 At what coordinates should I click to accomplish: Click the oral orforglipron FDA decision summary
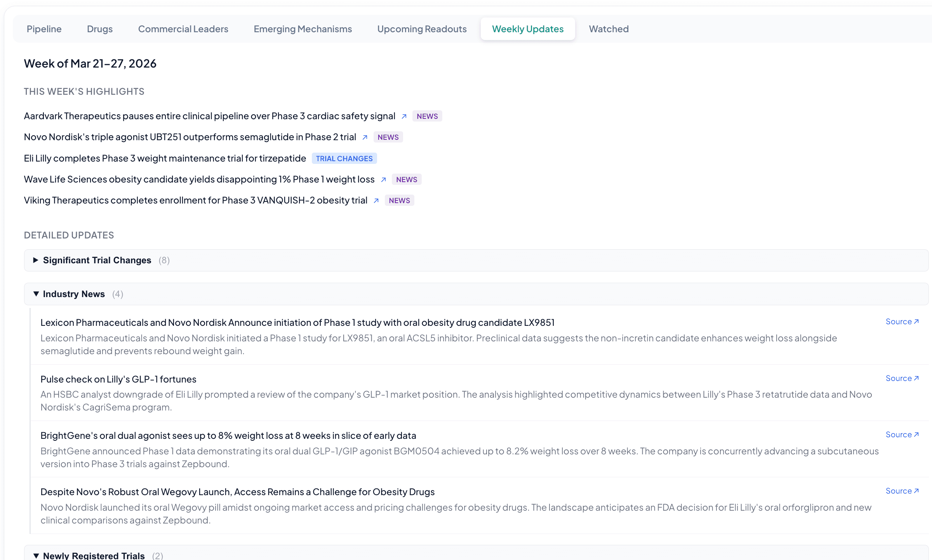tap(456, 514)
